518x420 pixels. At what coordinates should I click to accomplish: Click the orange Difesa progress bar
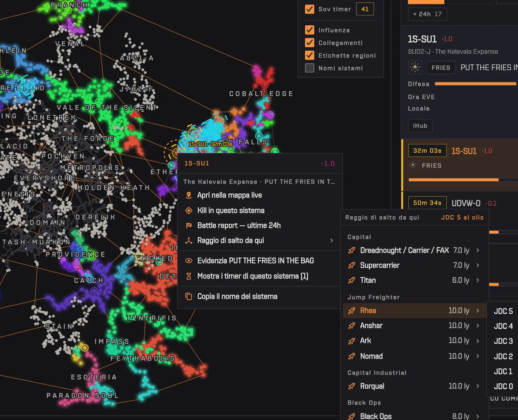(476, 84)
